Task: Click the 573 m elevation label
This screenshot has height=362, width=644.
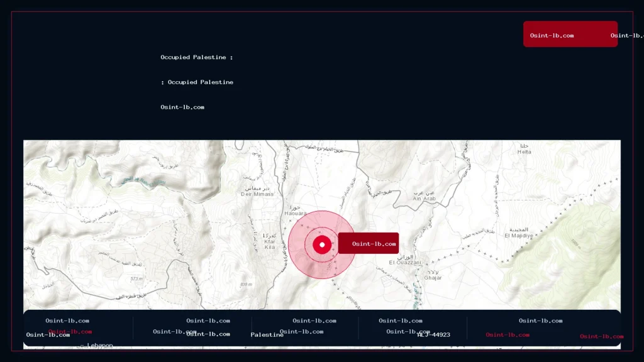Action: [136, 278]
